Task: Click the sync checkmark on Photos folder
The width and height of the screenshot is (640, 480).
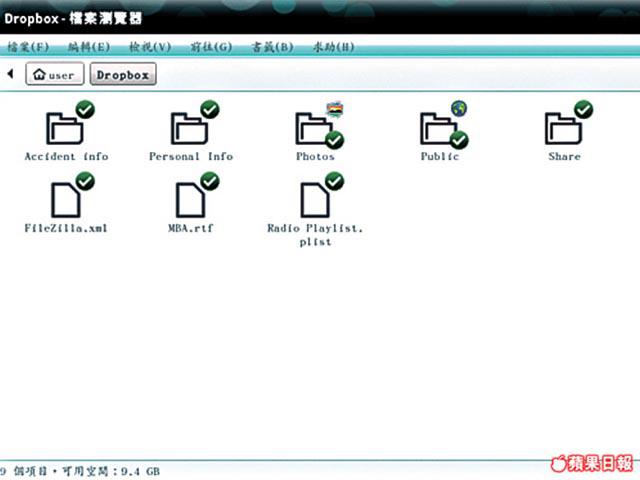Action: [x=335, y=140]
